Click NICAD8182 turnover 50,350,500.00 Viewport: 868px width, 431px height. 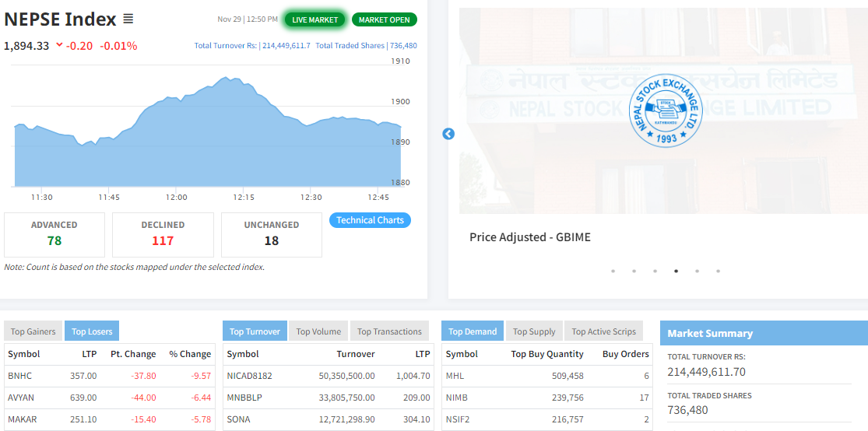[347, 376]
